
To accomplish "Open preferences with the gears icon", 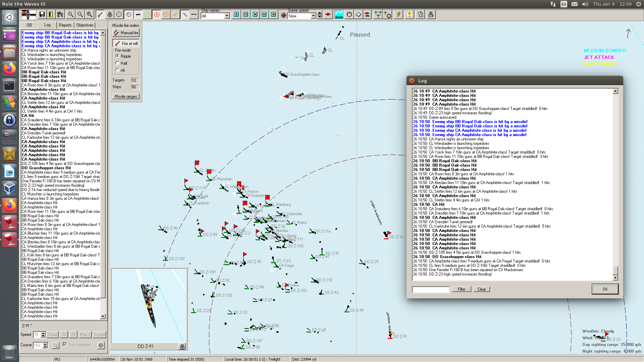I will tap(60, 14).
